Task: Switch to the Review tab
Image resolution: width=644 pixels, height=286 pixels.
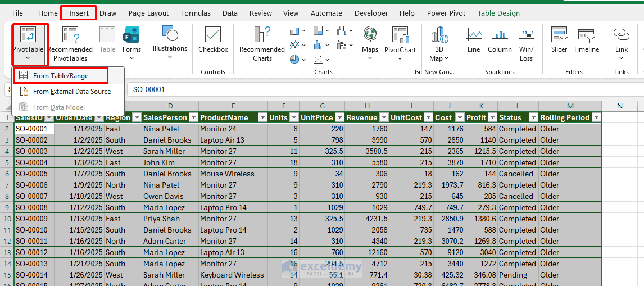Action: [261, 13]
